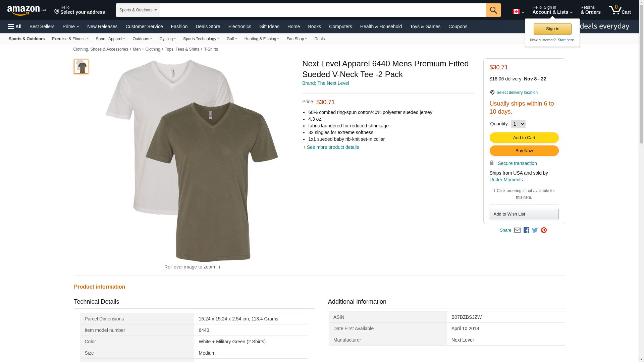
Task: Open Sports & Outdoors search category dropdown
Action: point(138,10)
